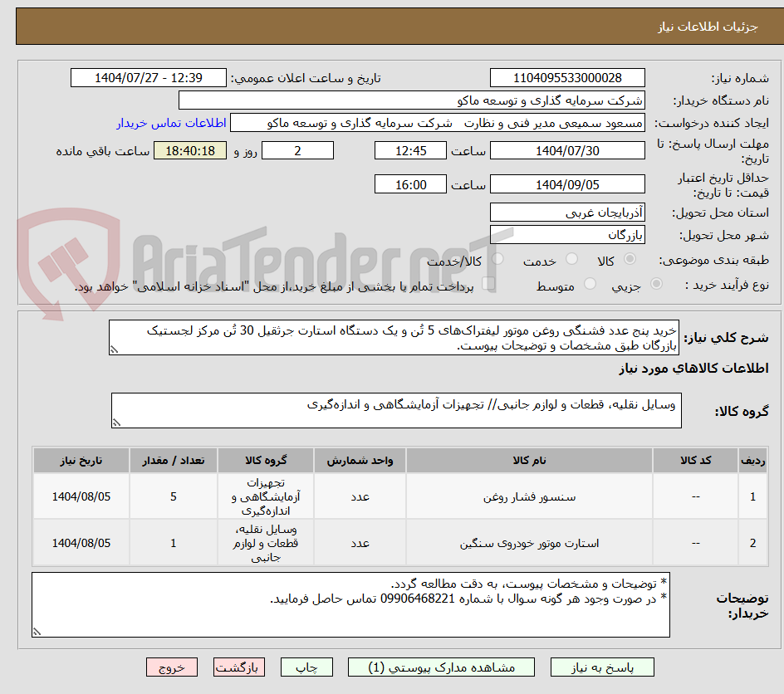Click the نام کالا column header
This screenshot has width=784, height=694.
529,460
